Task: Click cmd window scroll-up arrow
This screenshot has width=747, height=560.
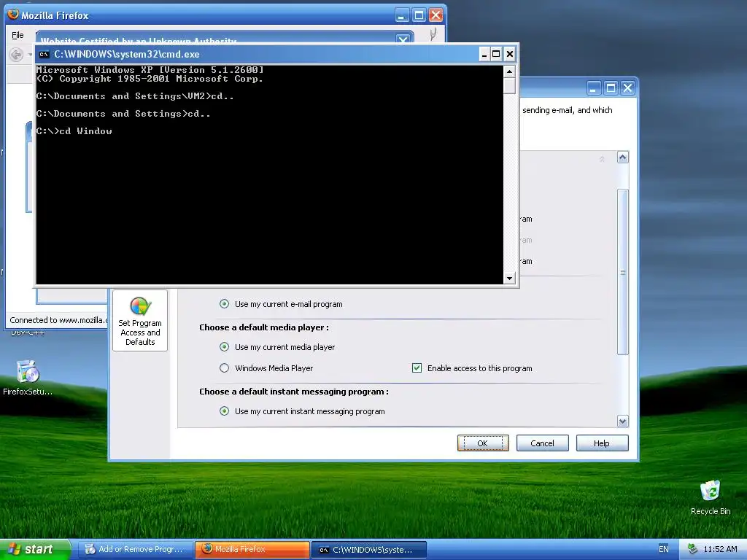Action: (509, 72)
